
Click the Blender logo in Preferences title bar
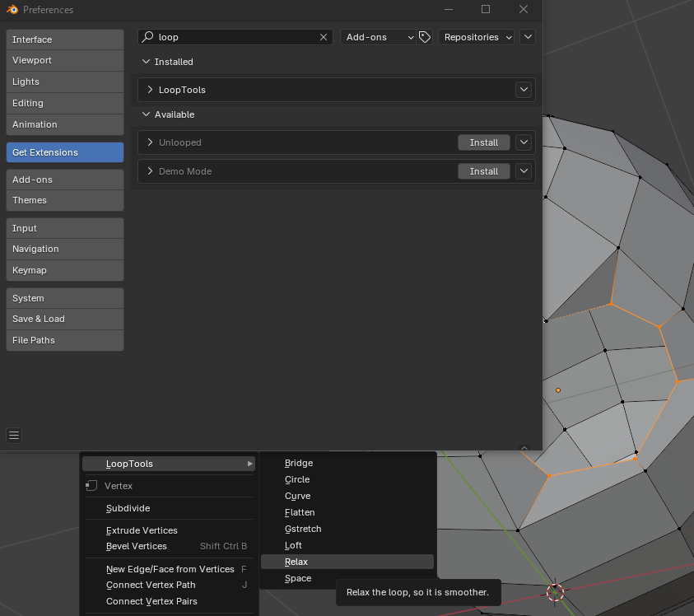(x=12, y=9)
